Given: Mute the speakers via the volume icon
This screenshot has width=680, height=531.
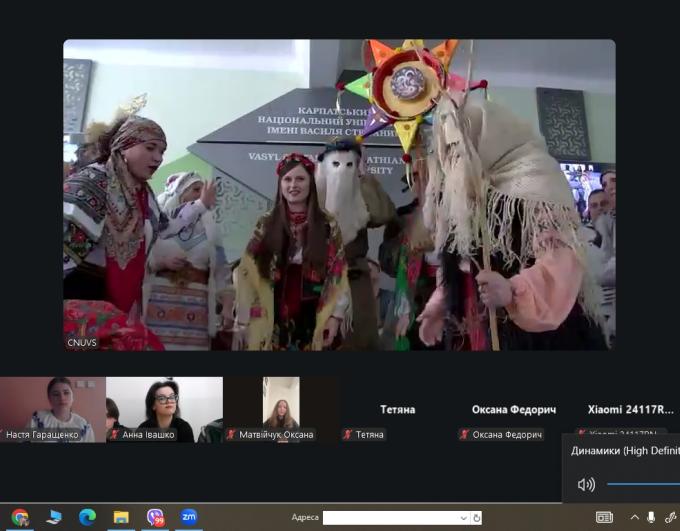Looking at the screenshot, I should 586,485.
